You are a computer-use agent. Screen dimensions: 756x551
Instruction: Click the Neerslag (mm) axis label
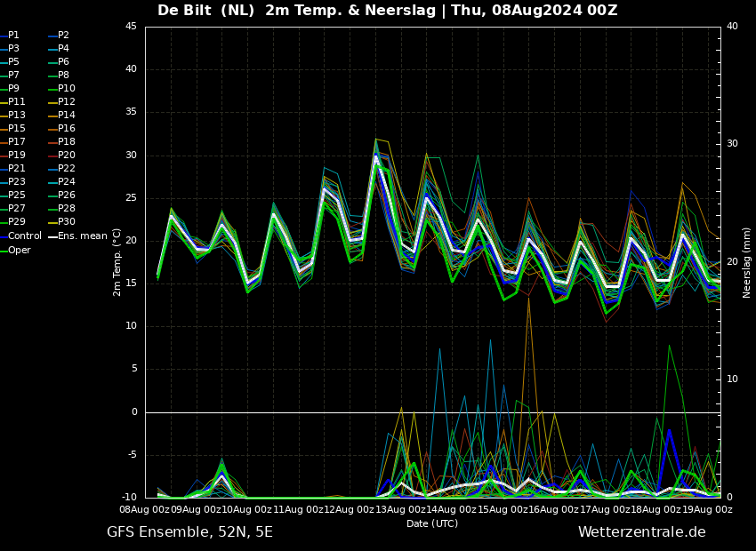point(747,262)
